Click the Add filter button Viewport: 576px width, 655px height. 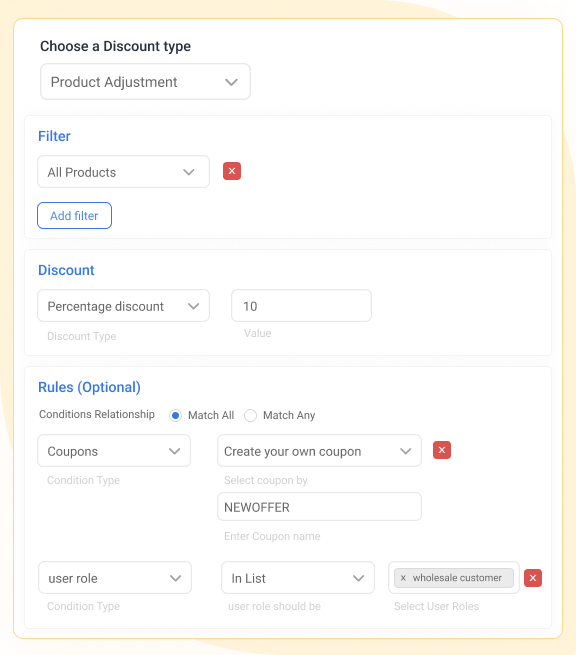74,216
